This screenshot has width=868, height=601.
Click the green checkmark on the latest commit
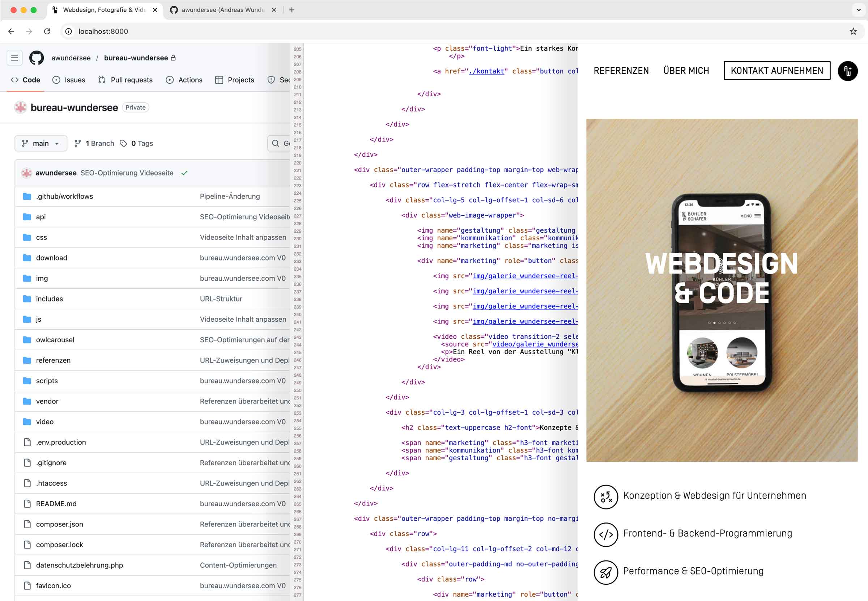point(184,173)
